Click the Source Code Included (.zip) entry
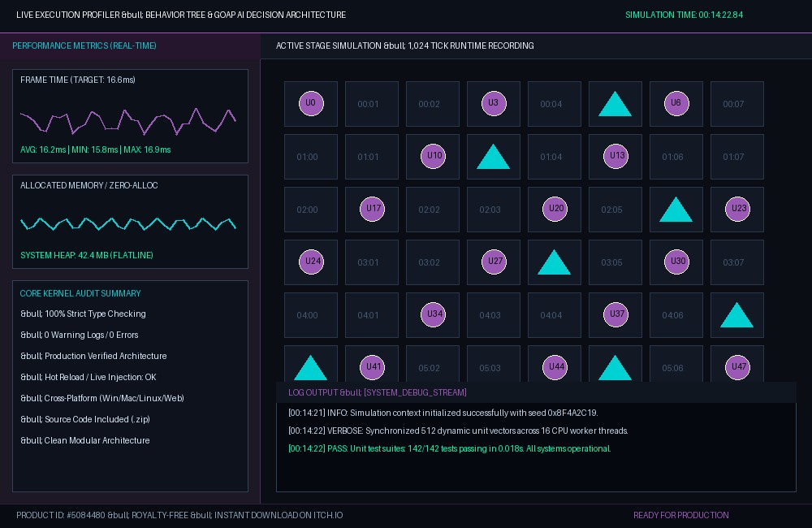 (x=85, y=419)
